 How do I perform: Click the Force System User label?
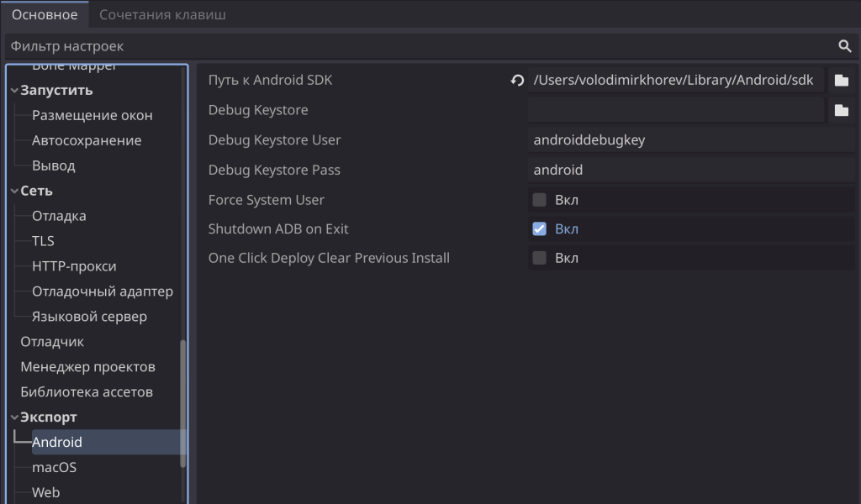click(x=267, y=200)
